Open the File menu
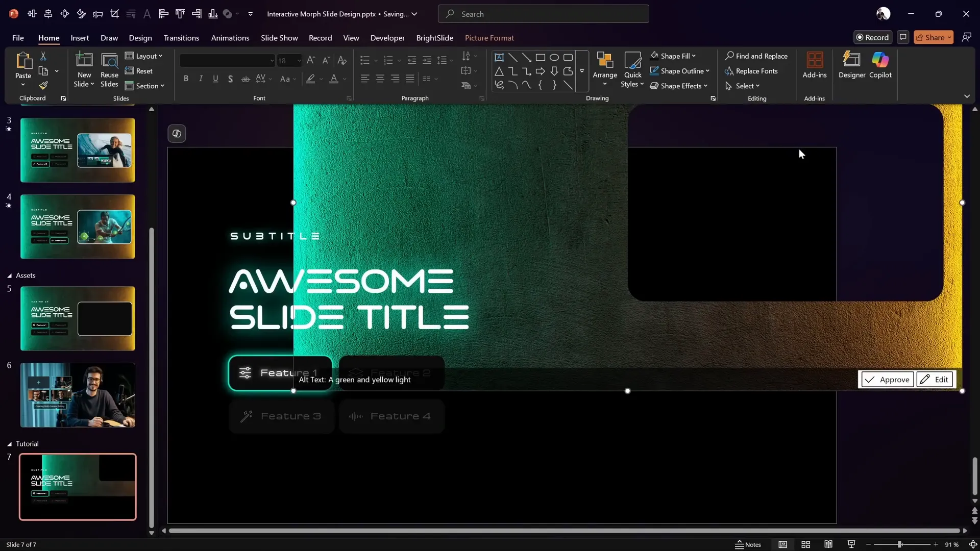Image resolution: width=980 pixels, height=551 pixels. (x=18, y=38)
